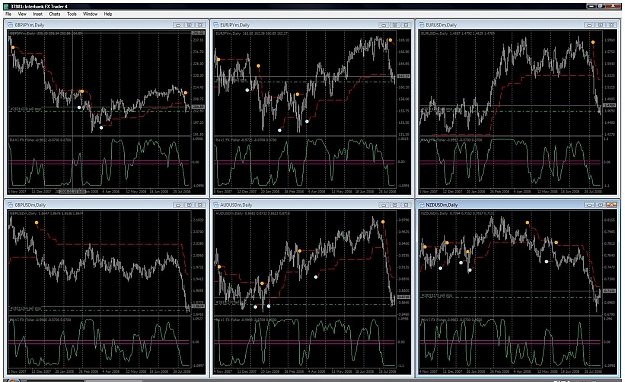This screenshot has width=625, height=382.
Task: Minimize the AUDUSDm,Daily chart window
Action: click(x=384, y=205)
